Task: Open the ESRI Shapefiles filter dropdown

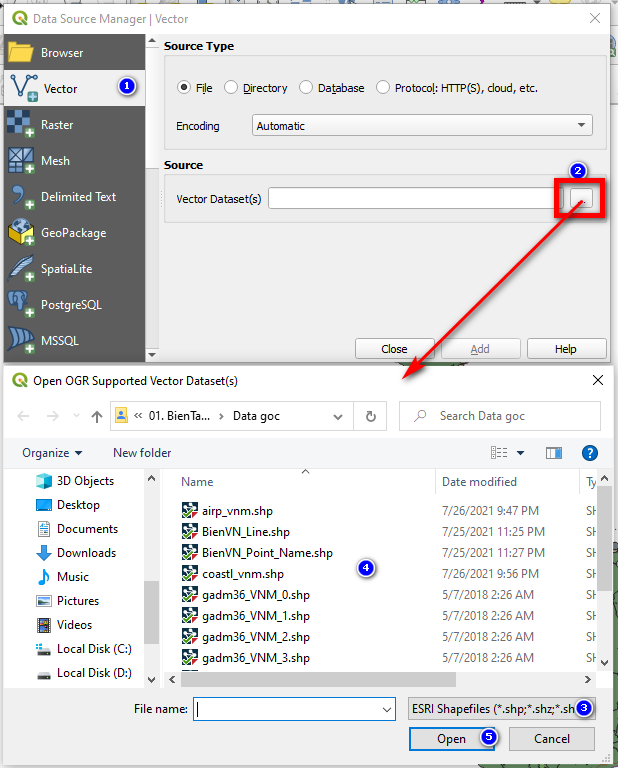Action: click(501, 708)
